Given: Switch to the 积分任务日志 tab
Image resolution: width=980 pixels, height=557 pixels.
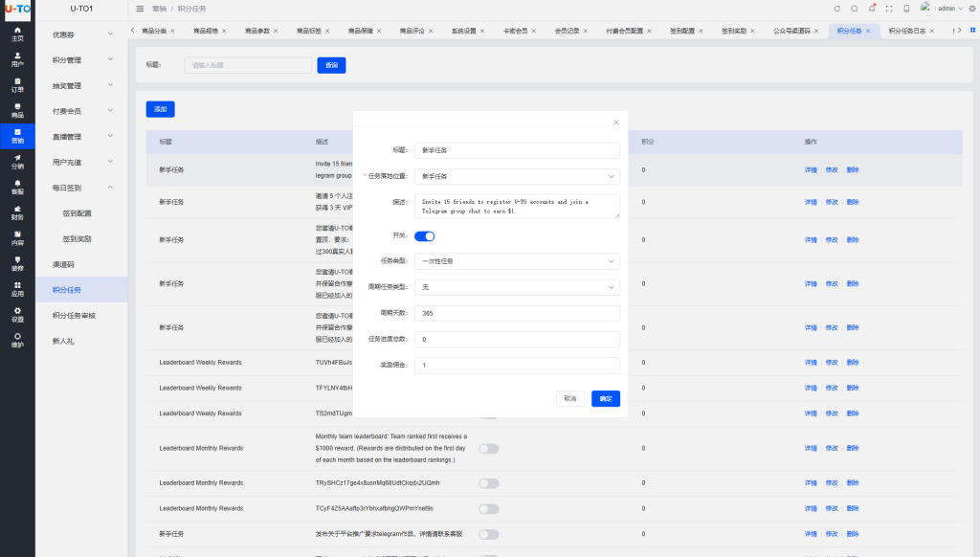Looking at the screenshot, I should pos(907,31).
